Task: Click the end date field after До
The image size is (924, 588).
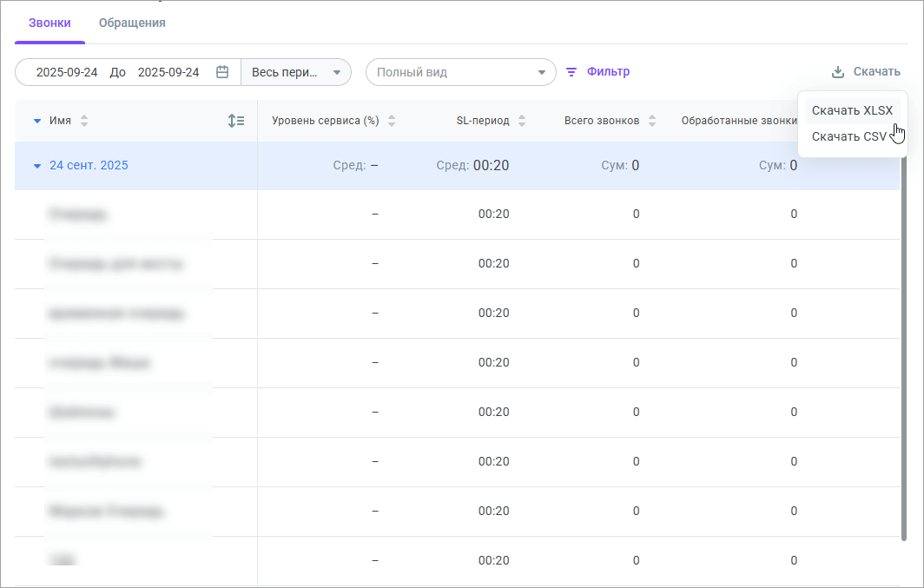Action: click(168, 72)
